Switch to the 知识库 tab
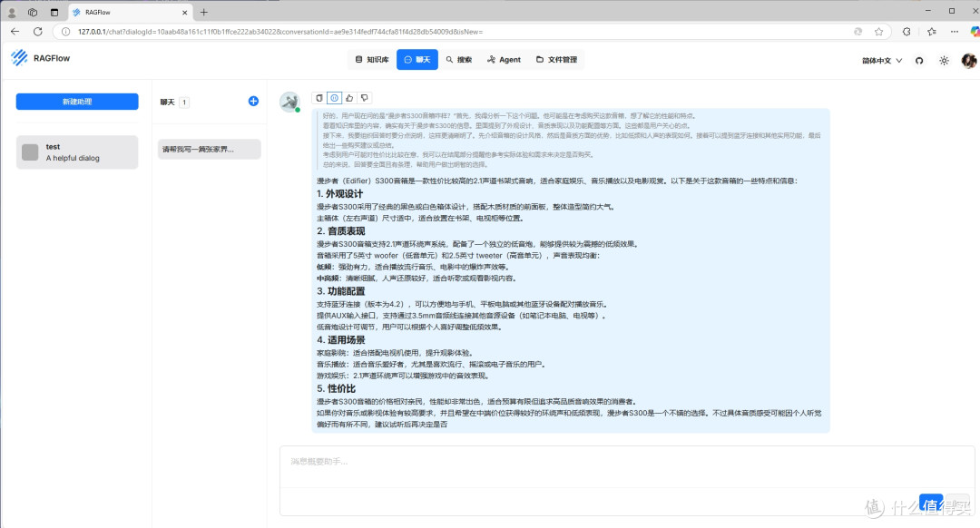The height and width of the screenshot is (528, 980). [x=372, y=59]
